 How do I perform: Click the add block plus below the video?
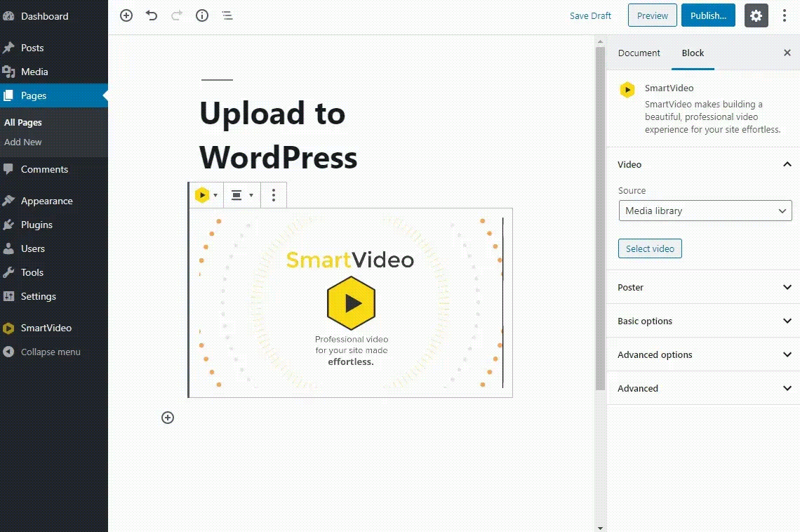click(168, 418)
